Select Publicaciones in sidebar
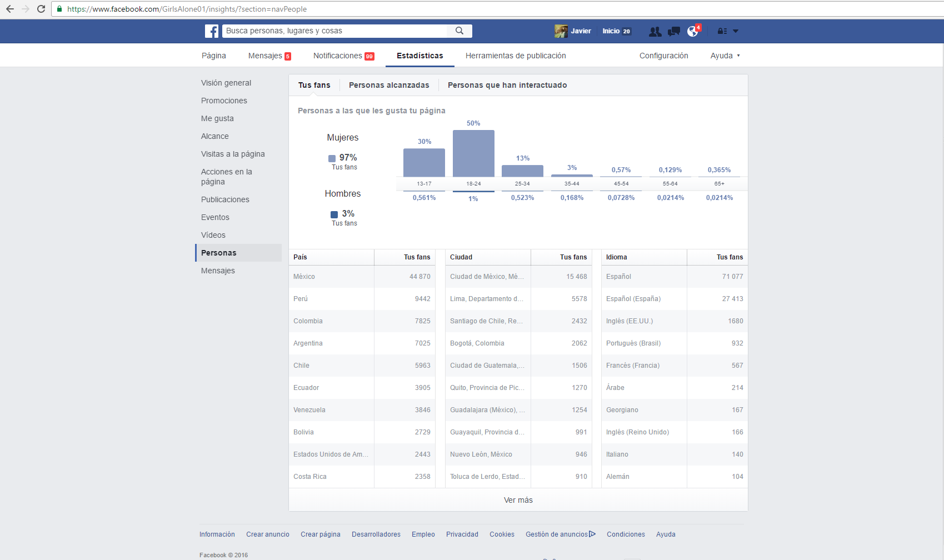Screen dimensions: 944x560 click(x=225, y=199)
